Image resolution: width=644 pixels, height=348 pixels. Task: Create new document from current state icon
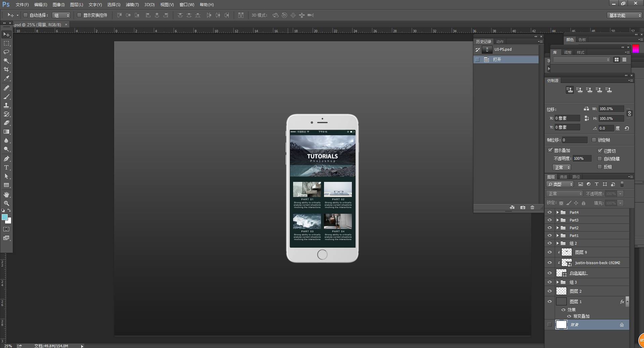(x=512, y=207)
